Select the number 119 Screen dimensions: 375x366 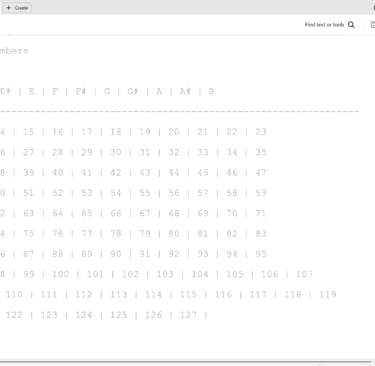point(328,295)
